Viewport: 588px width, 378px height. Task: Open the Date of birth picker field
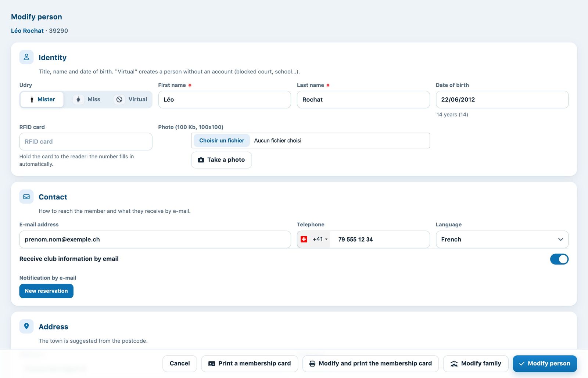[x=502, y=100]
